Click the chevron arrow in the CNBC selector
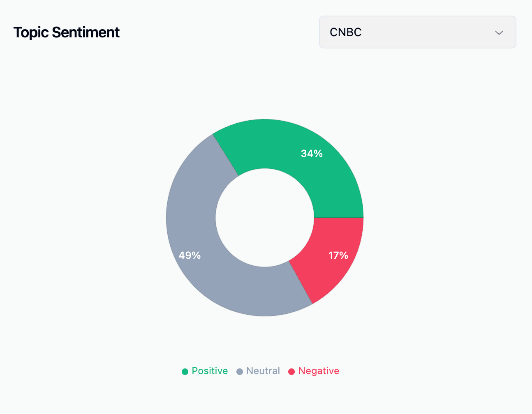Viewport: 532px width, 414px height. pyautogui.click(x=499, y=32)
